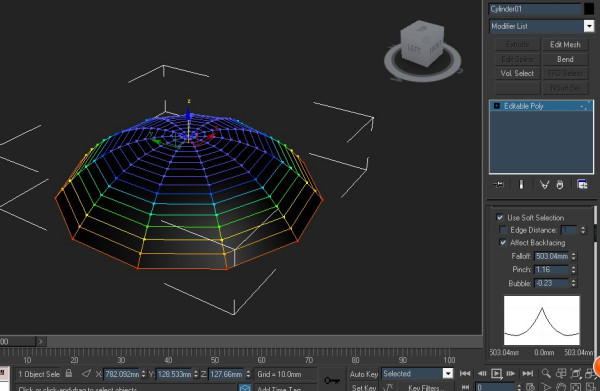The image size is (600, 391).
Task: Expand the Editable Poly plus icon
Action: [x=497, y=106]
